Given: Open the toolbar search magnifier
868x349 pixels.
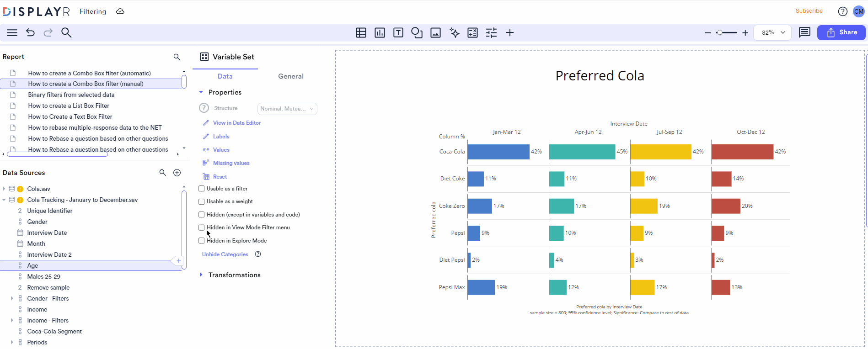Looking at the screenshot, I should click(x=66, y=32).
